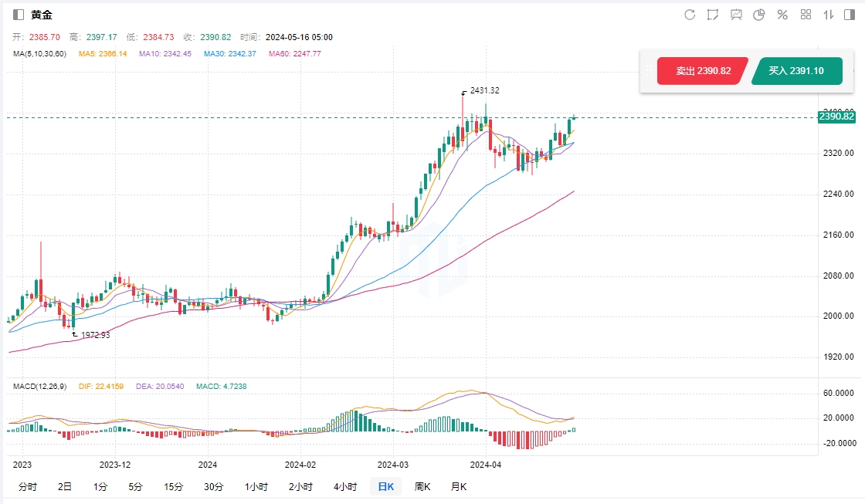Image resolution: width=865 pixels, height=504 pixels.
Task: Click the 买入 2391.10 buy button
Action: pos(795,71)
